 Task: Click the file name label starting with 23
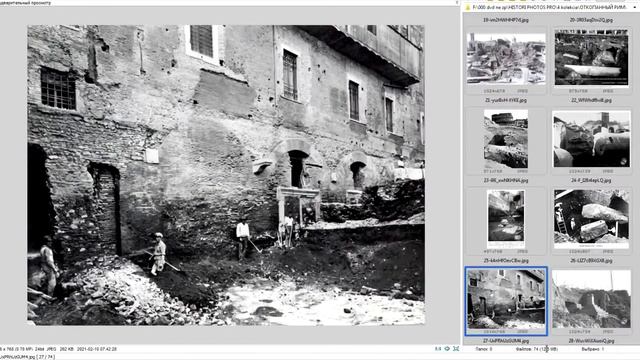(506, 180)
